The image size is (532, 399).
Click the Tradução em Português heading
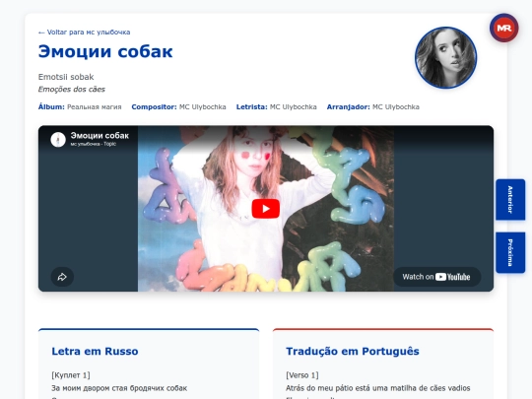coord(353,351)
